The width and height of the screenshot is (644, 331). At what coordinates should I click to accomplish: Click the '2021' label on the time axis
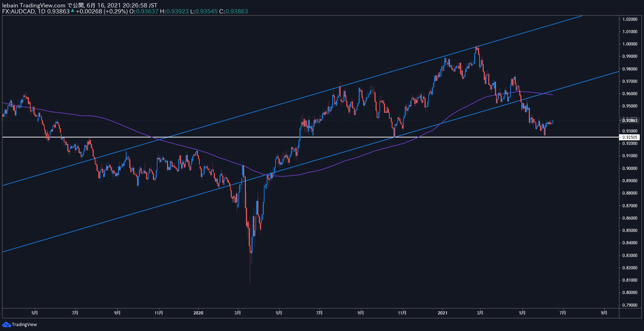[x=442, y=313]
